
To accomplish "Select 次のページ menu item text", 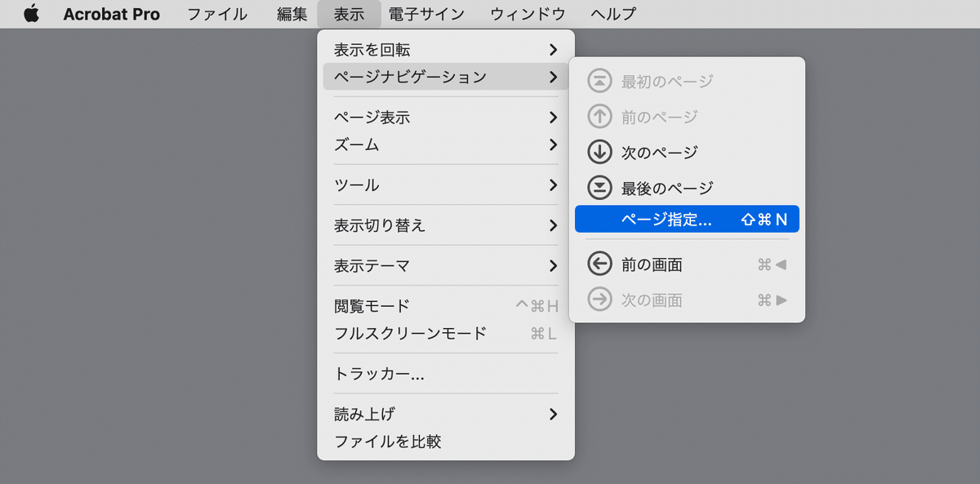I will point(660,153).
